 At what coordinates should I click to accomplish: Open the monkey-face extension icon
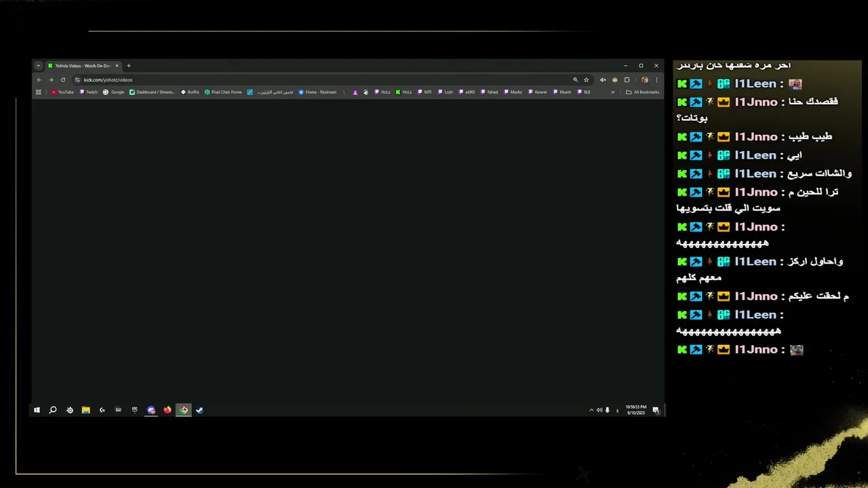coord(615,80)
